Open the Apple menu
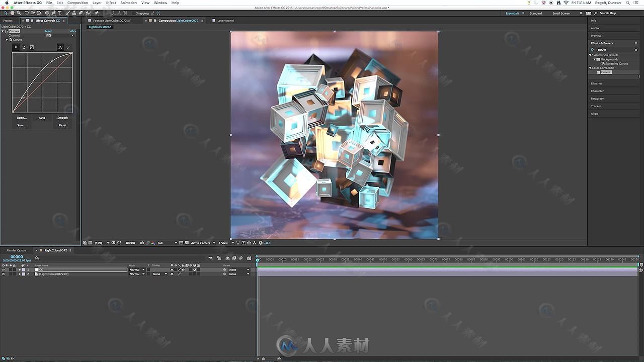The height and width of the screenshot is (362, 644). [x=7, y=3]
